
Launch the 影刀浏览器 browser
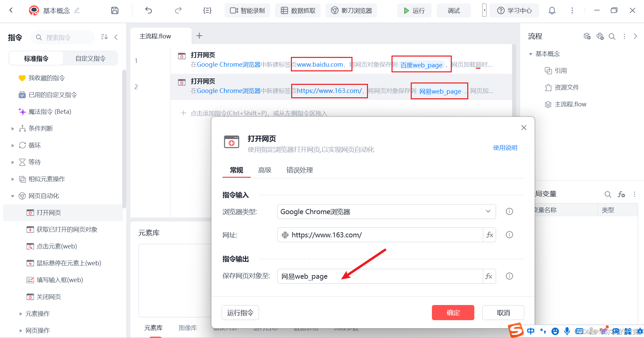coord(351,10)
